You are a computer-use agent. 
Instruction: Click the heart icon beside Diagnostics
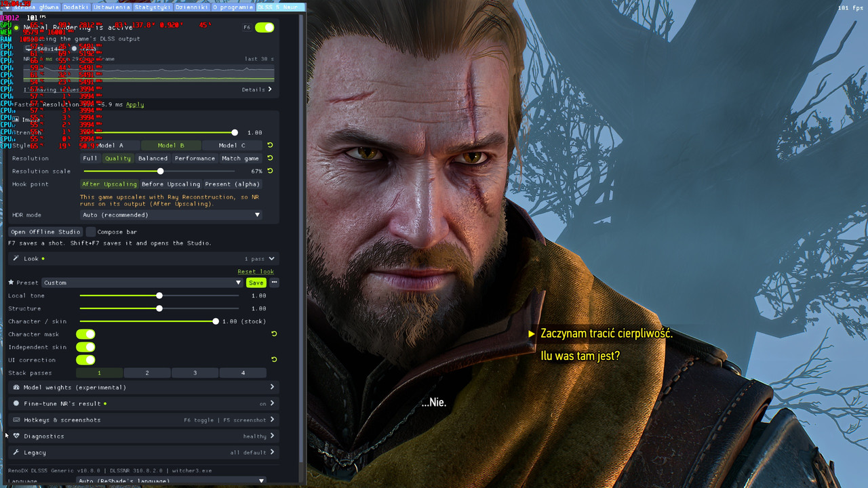coord(16,436)
